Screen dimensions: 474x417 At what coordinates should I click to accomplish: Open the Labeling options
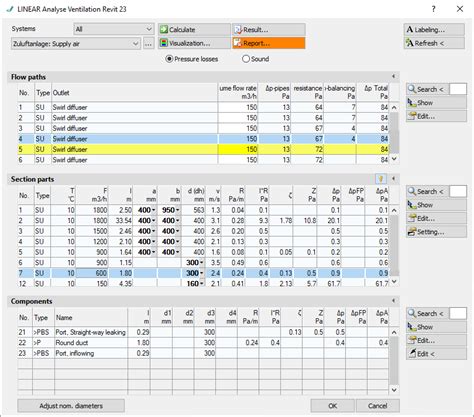(x=434, y=30)
